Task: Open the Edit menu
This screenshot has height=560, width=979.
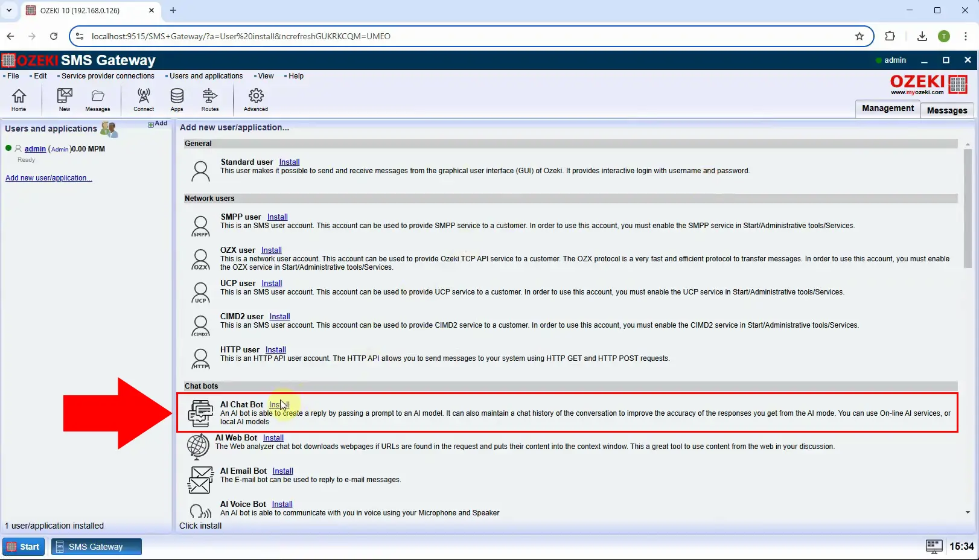Action: (x=40, y=76)
